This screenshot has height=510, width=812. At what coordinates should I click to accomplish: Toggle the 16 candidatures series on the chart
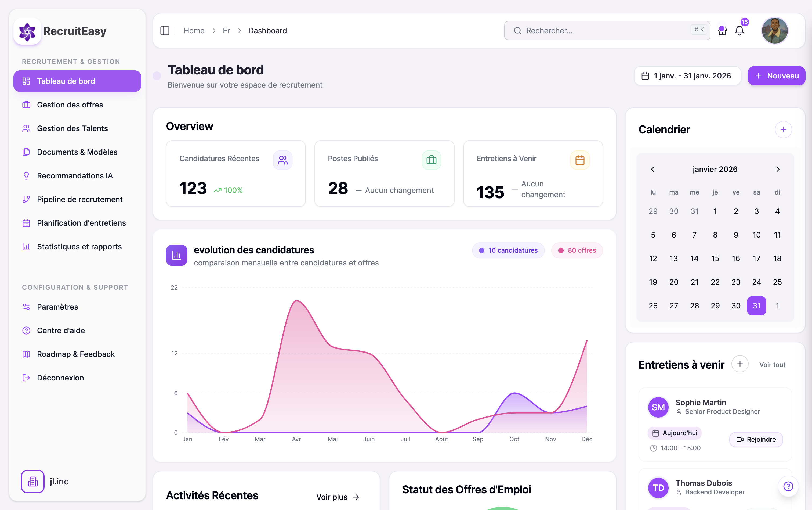point(508,250)
